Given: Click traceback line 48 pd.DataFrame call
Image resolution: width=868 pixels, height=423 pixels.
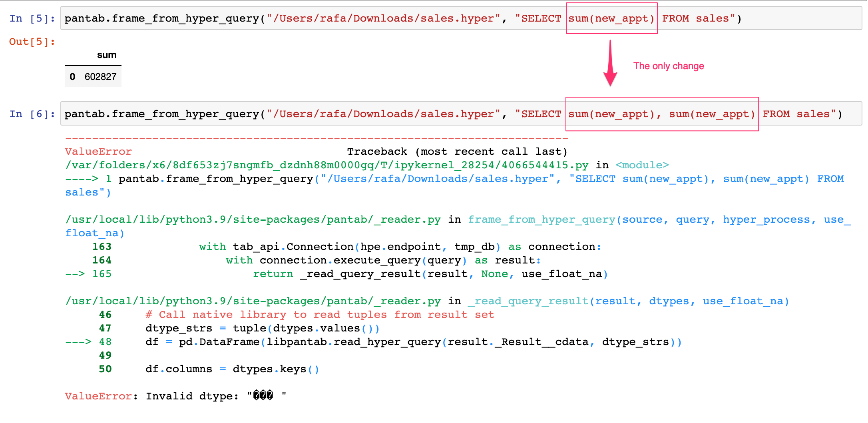Looking at the screenshot, I should coord(414,342).
